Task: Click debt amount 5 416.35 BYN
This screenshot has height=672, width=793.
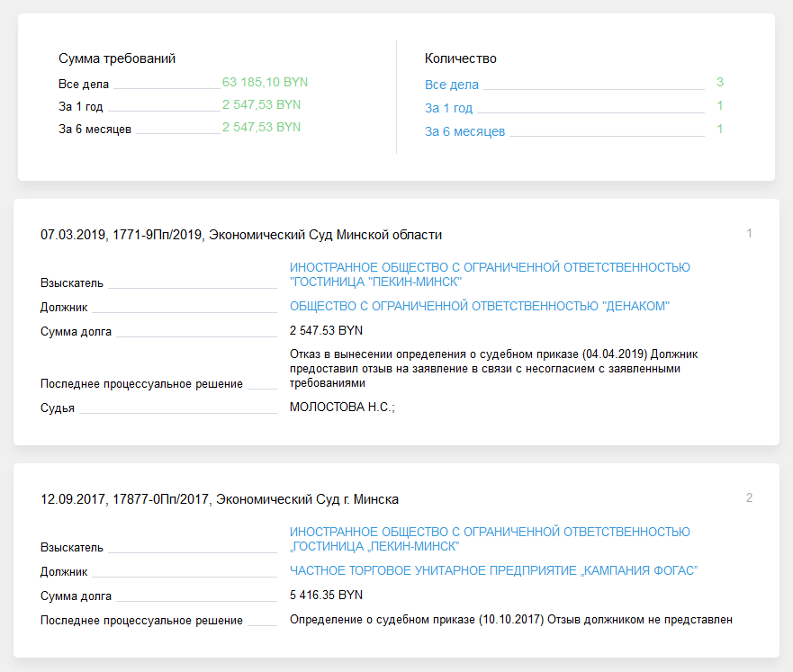Action: click(326, 596)
